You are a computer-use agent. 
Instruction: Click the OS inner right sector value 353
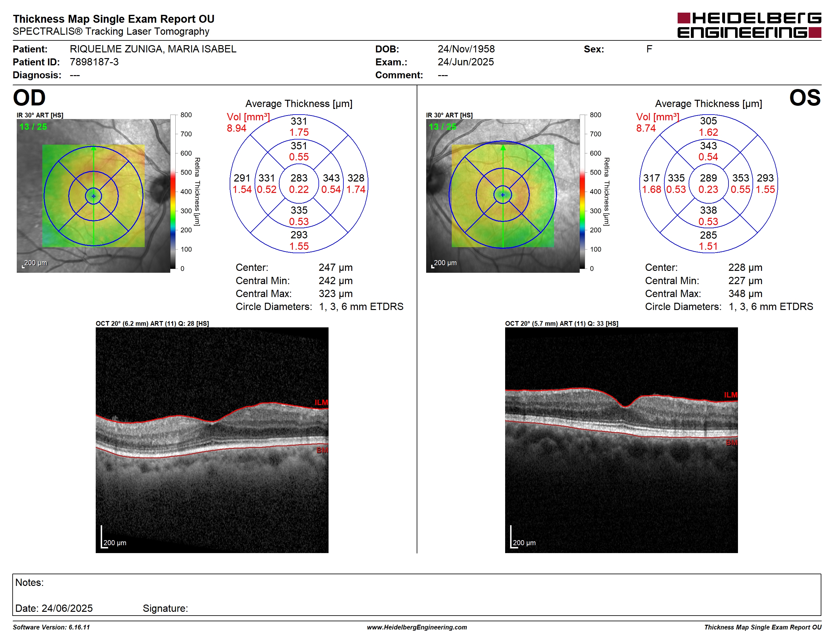click(x=740, y=178)
